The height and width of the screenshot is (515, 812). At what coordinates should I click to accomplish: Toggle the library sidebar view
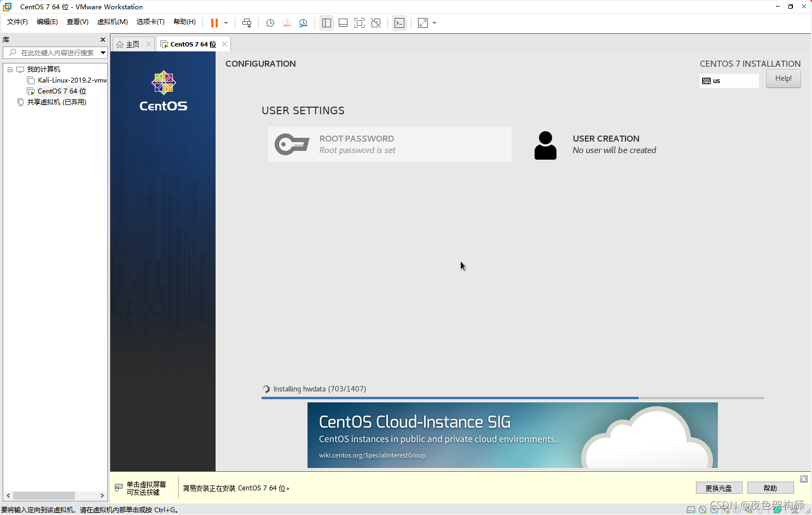tap(327, 23)
